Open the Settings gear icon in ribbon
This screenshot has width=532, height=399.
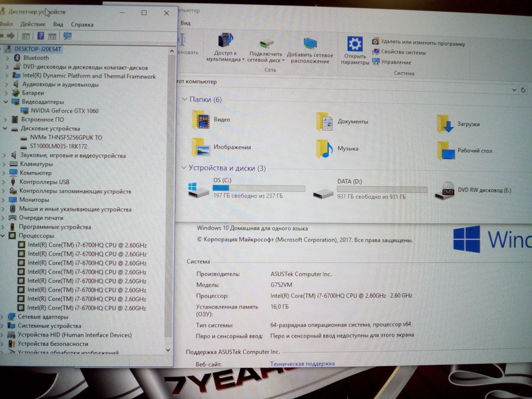pos(355,44)
